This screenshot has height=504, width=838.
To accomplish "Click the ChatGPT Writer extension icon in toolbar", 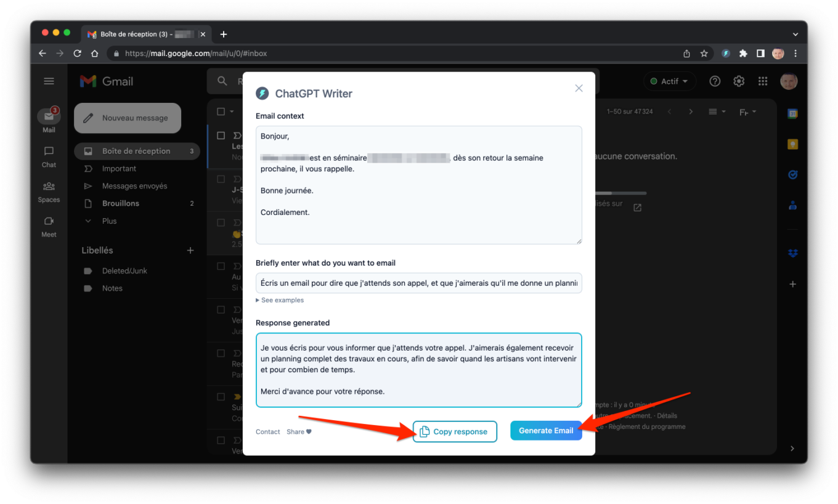I will pyautogui.click(x=726, y=54).
